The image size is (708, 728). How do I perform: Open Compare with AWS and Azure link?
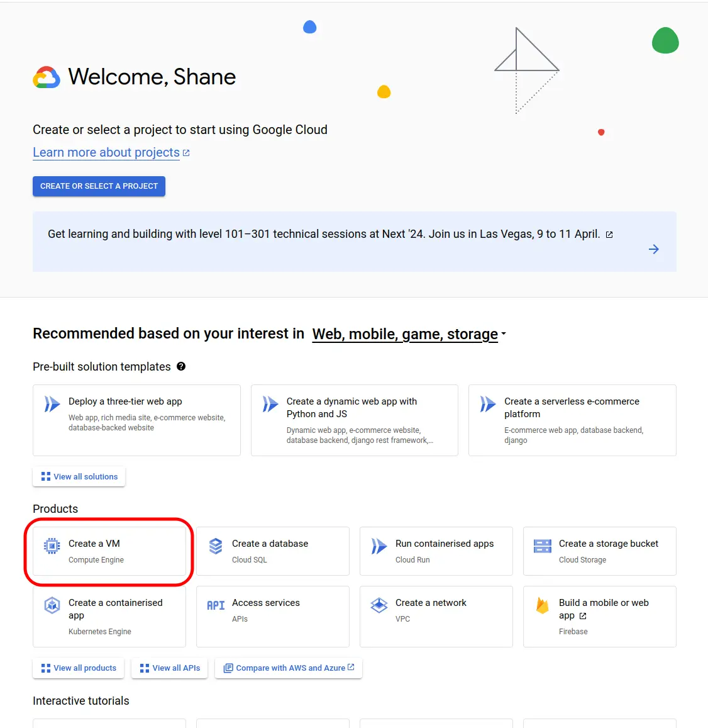pyautogui.click(x=289, y=668)
